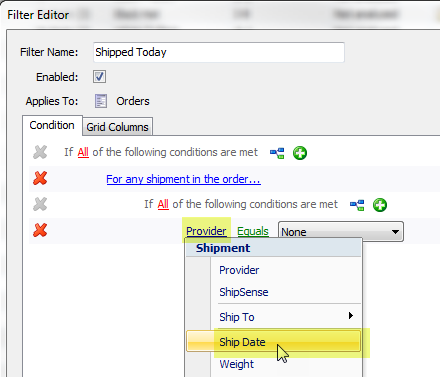Select Weight from the Shipment menu
This screenshot has width=440, height=377.
236,364
